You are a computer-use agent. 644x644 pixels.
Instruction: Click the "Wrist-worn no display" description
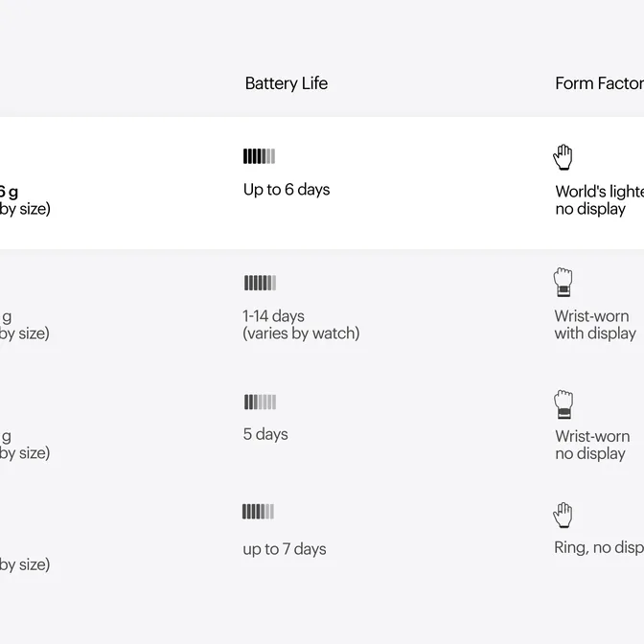pyautogui.click(x=591, y=445)
